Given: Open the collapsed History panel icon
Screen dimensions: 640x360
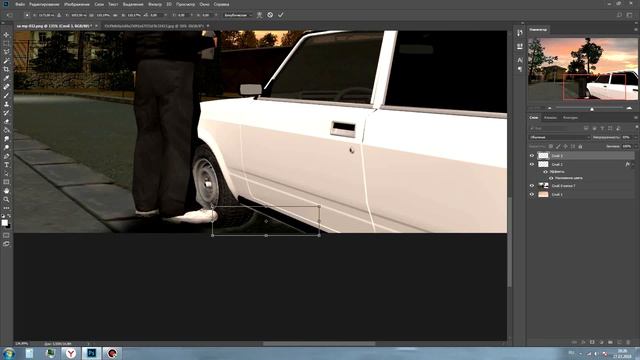Looking at the screenshot, I should [520, 33].
